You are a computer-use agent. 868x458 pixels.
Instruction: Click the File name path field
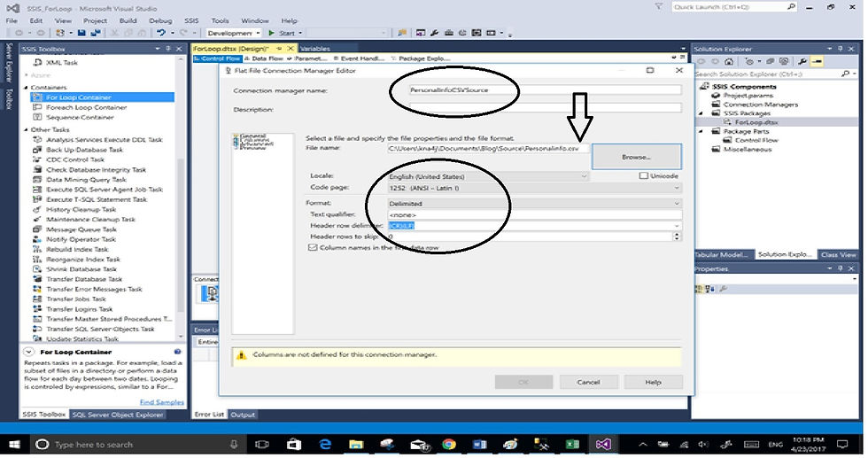489,149
